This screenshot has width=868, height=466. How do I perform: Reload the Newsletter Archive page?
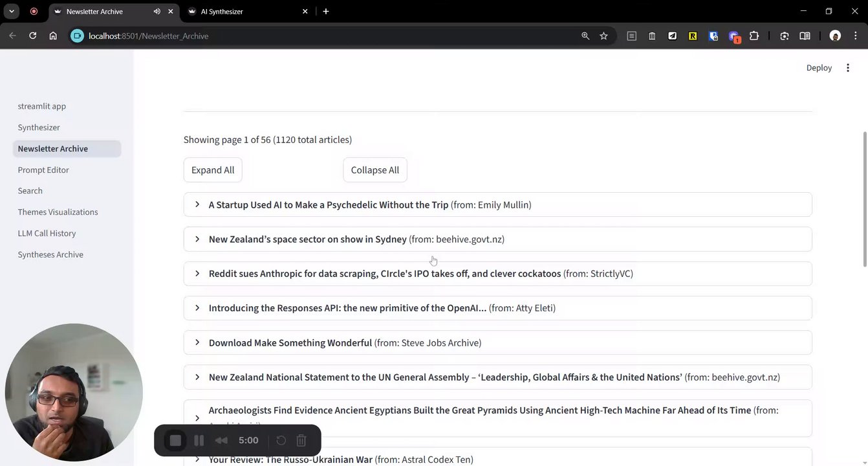[33, 36]
